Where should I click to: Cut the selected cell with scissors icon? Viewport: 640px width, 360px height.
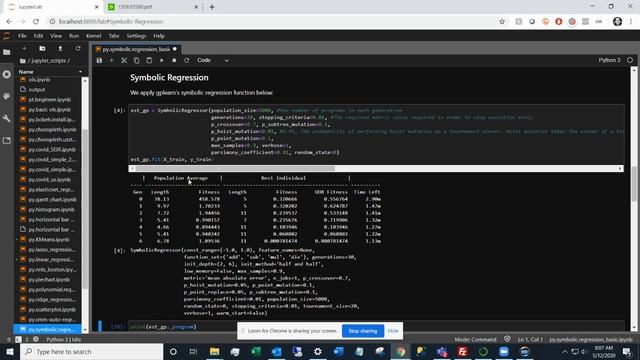124,60
